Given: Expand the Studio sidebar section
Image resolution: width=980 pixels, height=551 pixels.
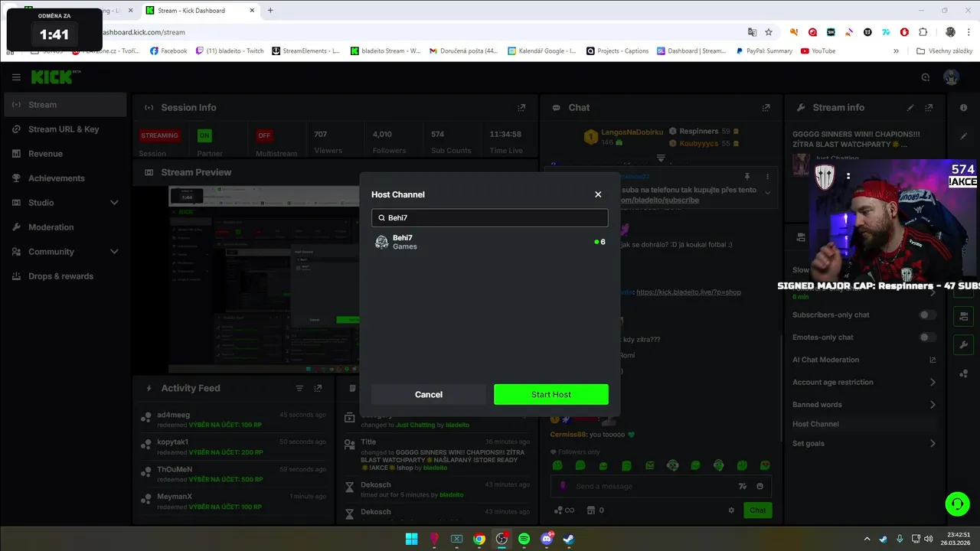Looking at the screenshot, I should [65, 203].
